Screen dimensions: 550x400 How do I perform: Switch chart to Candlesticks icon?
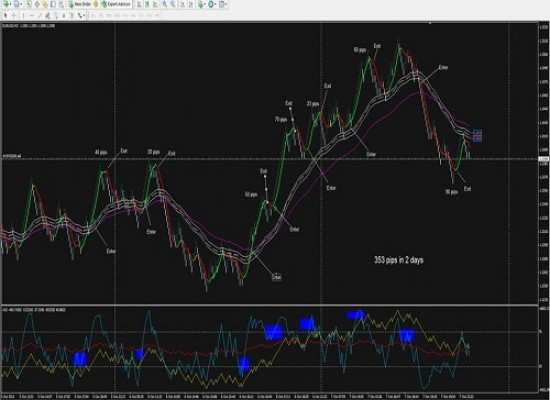(147, 4)
